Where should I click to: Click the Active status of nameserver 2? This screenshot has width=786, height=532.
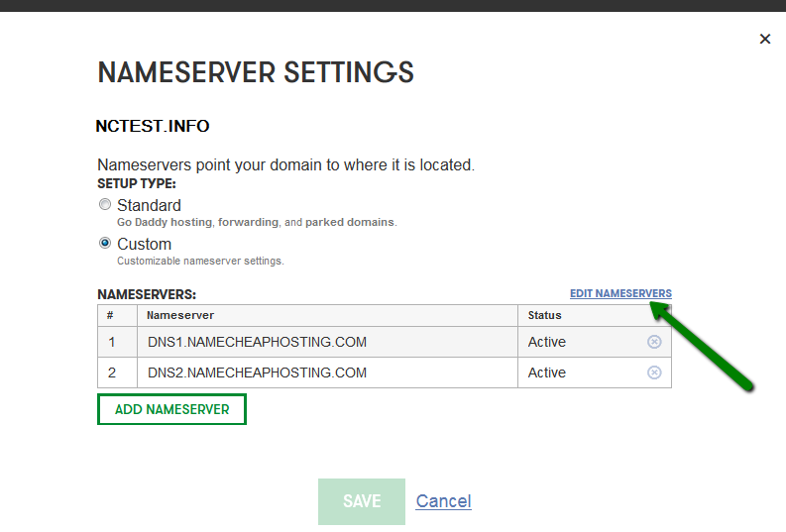point(547,372)
